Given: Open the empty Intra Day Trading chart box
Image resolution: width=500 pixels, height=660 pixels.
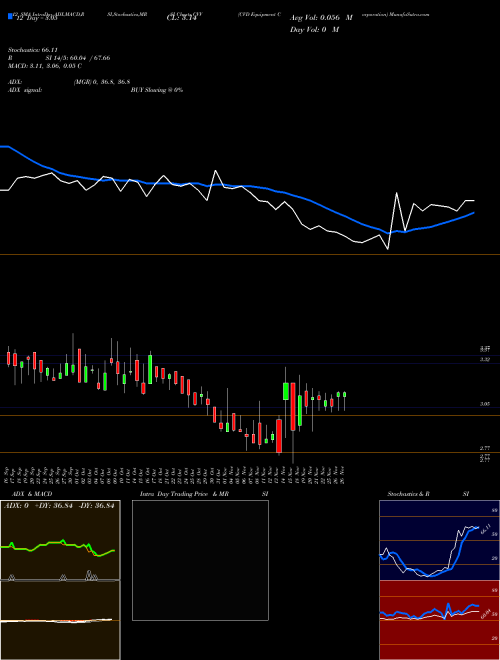Looking at the screenshot, I should pos(200,560).
